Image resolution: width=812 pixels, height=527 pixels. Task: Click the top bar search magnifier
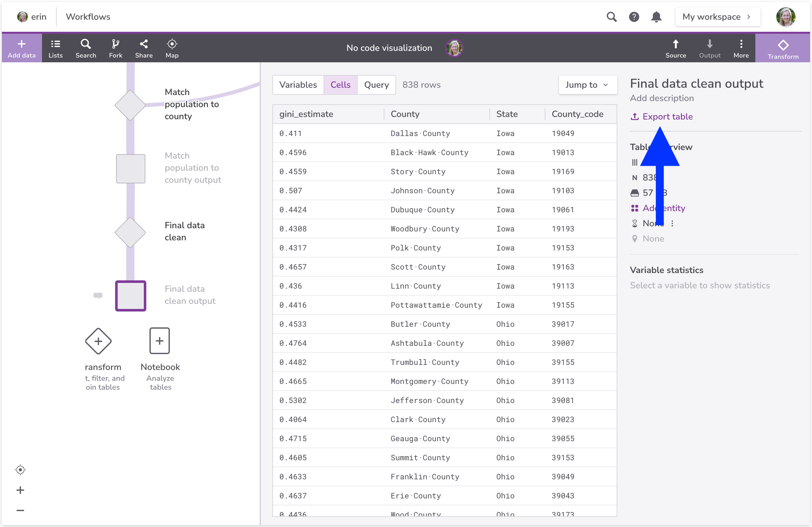[612, 17]
